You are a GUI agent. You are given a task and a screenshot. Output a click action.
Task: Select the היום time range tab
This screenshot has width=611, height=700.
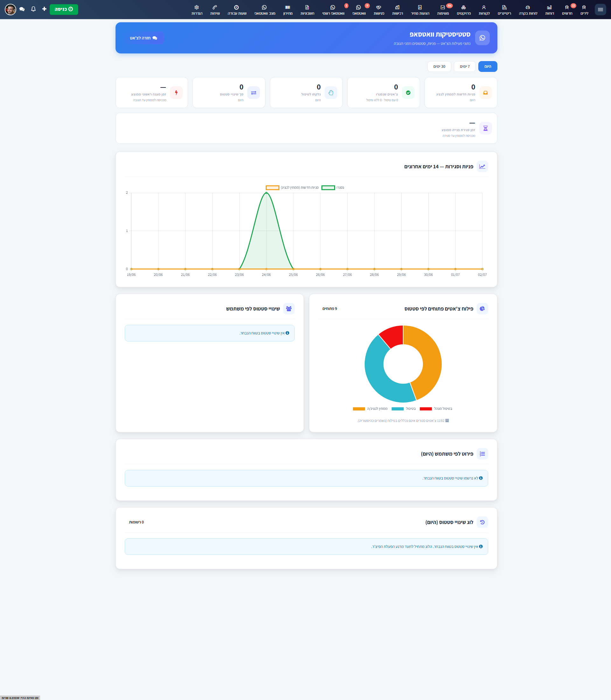[x=488, y=66]
